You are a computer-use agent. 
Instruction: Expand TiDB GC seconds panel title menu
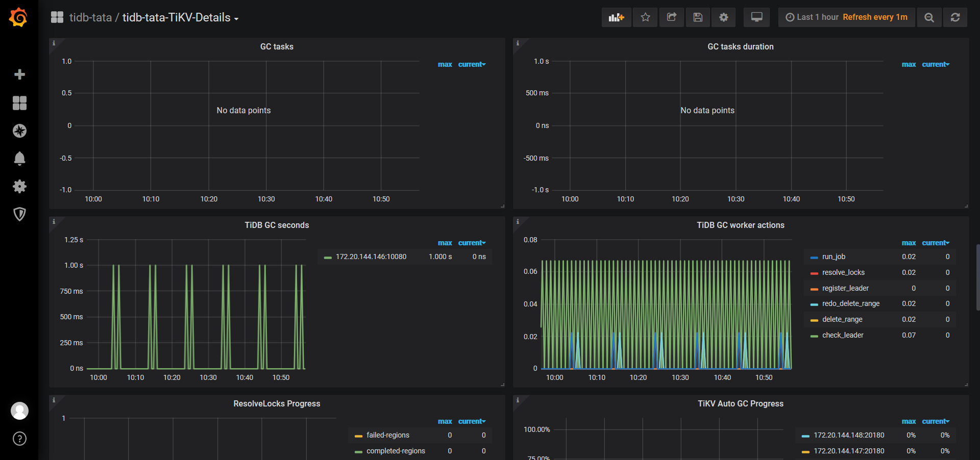pyautogui.click(x=277, y=225)
